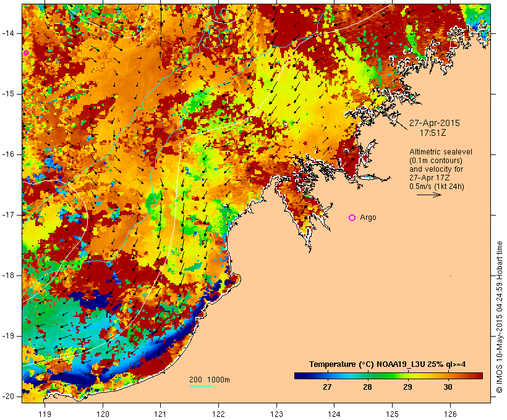Image resolution: width=507 pixels, height=420 pixels.
Task: Click the 'and velocity for' caption line
Action: pyautogui.click(x=436, y=169)
